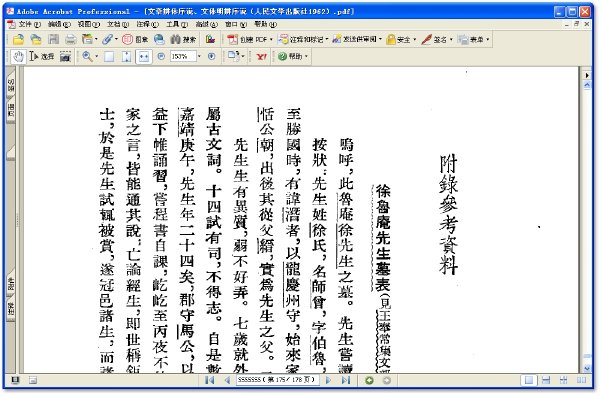Viewport: 600px width, 395px height.
Task: Toggle Fit Width view mode
Action: tap(143, 57)
